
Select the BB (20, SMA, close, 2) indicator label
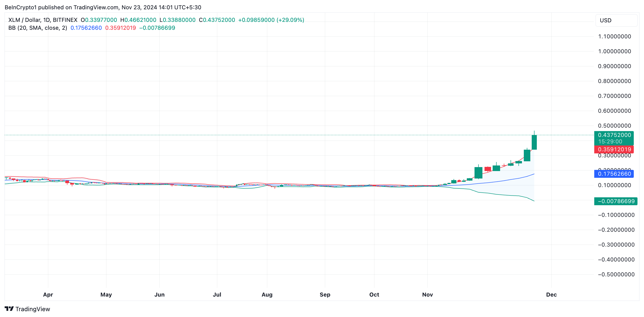(37, 28)
